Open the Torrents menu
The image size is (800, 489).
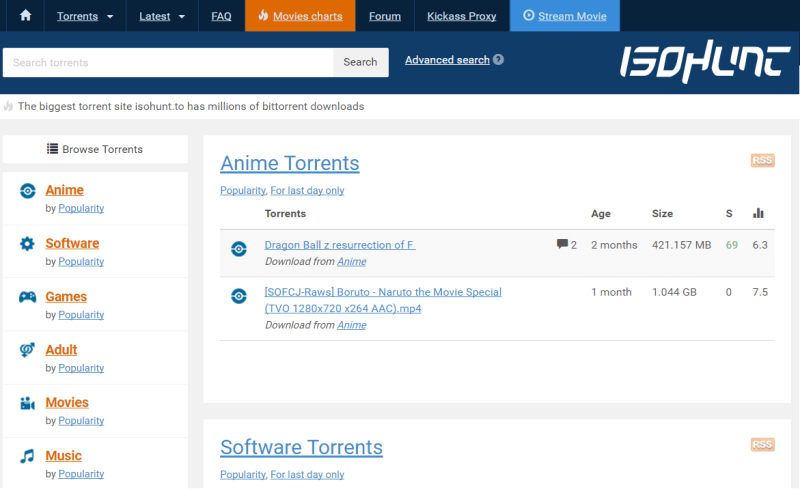(x=77, y=16)
